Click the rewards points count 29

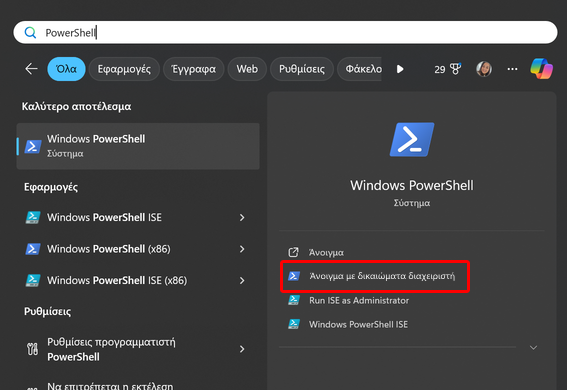point(440,69)
